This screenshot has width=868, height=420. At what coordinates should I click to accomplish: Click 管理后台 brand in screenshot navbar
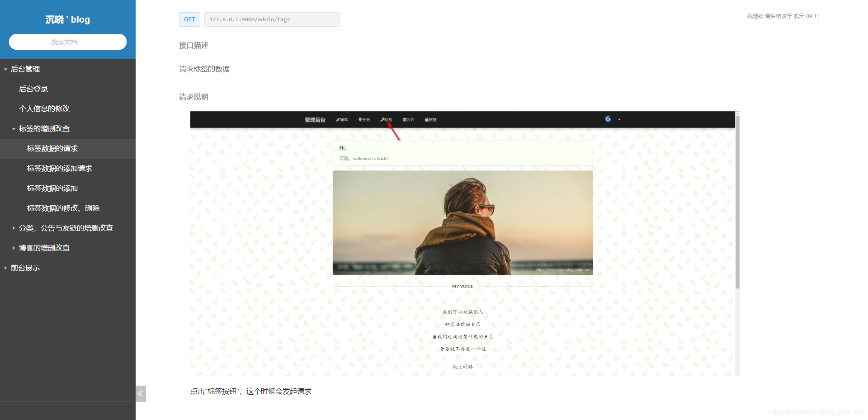[x=315, y=120]
